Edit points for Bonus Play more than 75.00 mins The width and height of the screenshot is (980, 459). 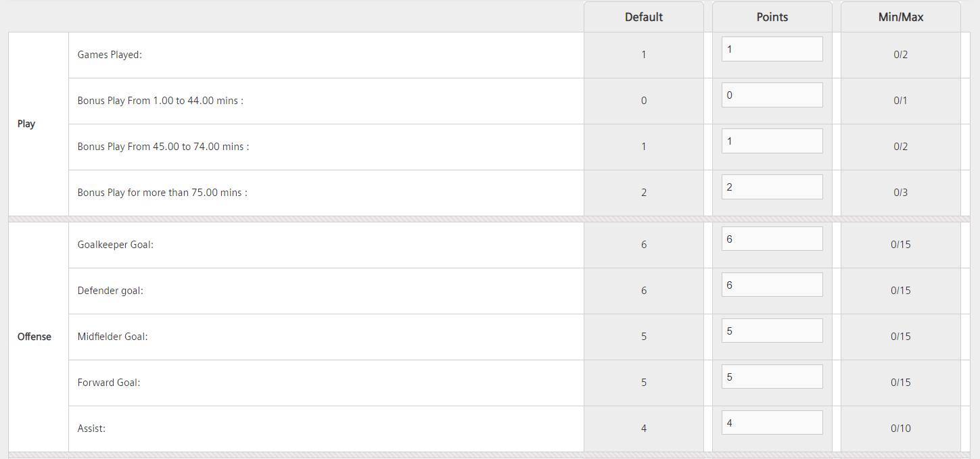point(772,187)
